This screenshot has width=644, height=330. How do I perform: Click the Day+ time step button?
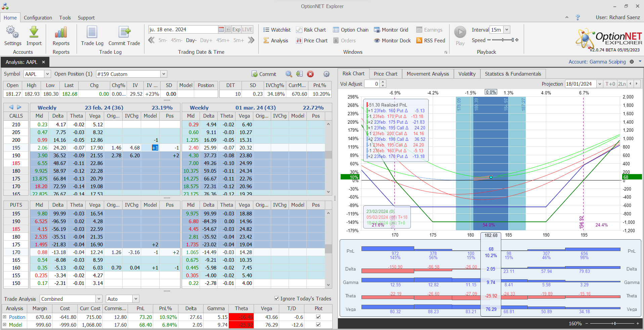pos(206,40)
